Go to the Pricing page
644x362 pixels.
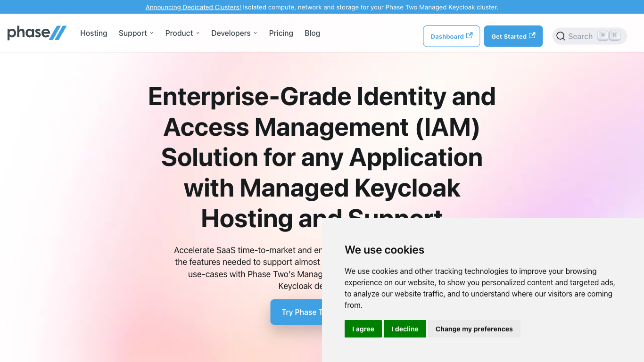(281, 33)
